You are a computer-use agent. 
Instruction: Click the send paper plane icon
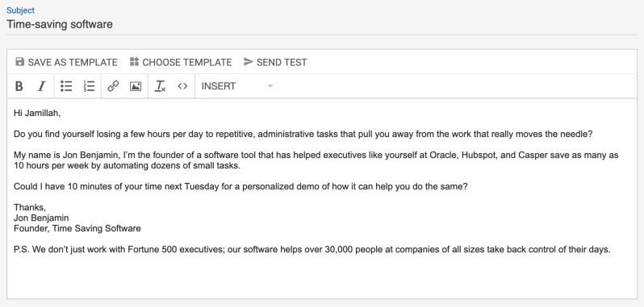(248, 62)
